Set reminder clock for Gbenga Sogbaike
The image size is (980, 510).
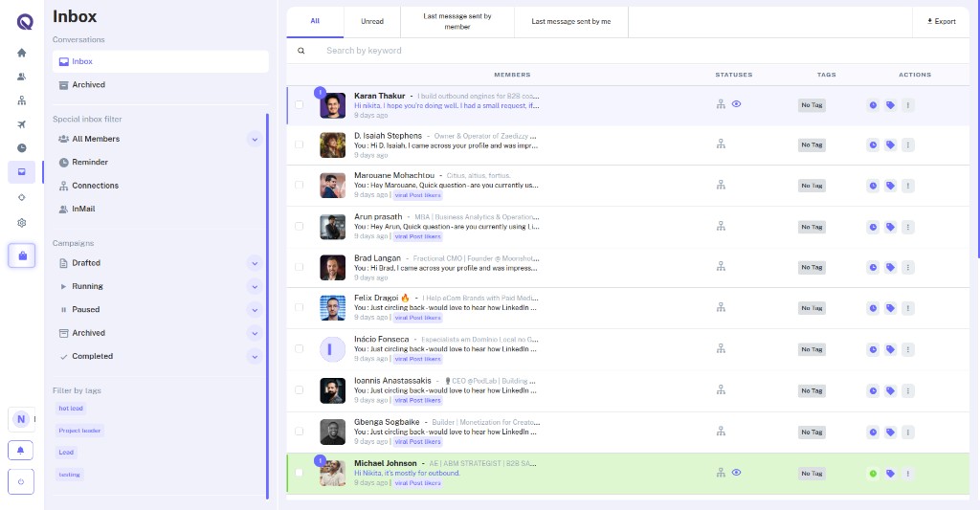click(x=873, y=432)
